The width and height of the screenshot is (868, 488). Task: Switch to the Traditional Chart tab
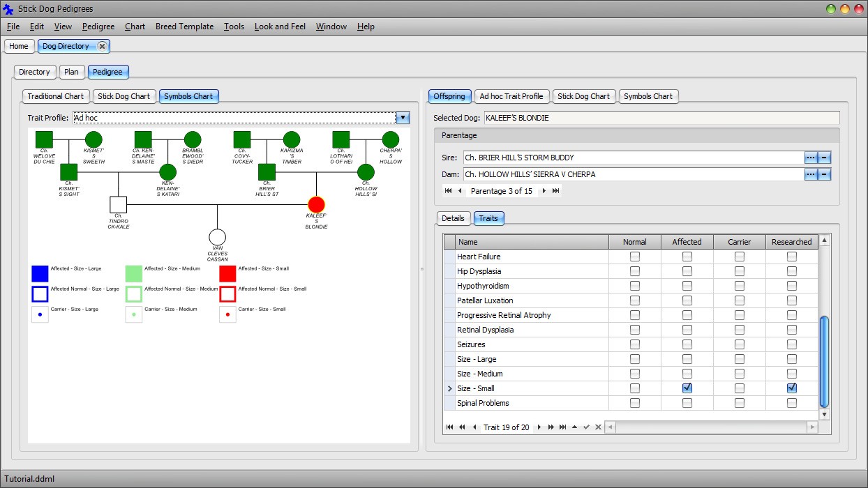[x=55, y=96]
